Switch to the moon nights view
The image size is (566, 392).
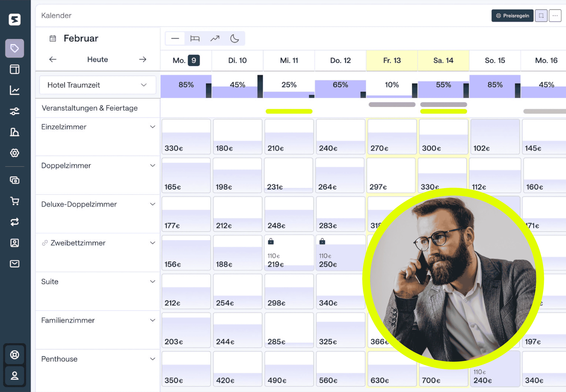pyautogui.click(x=235, y=39)
